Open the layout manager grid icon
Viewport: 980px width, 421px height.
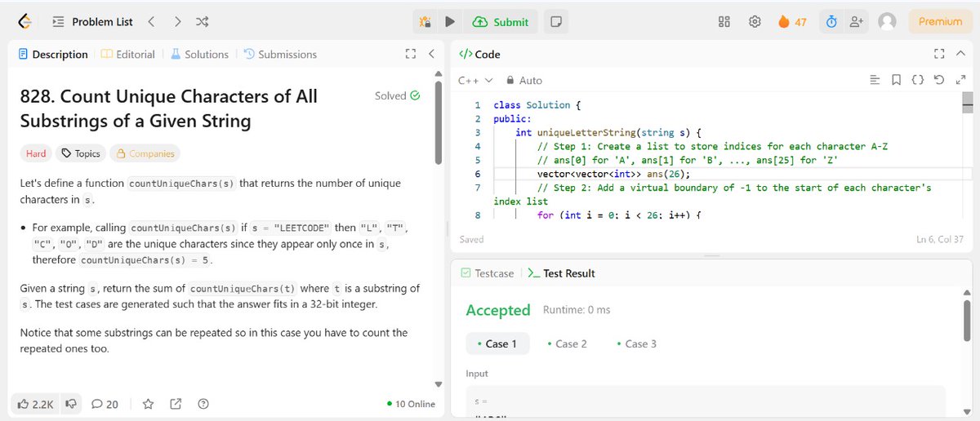(x=724, y=22)
